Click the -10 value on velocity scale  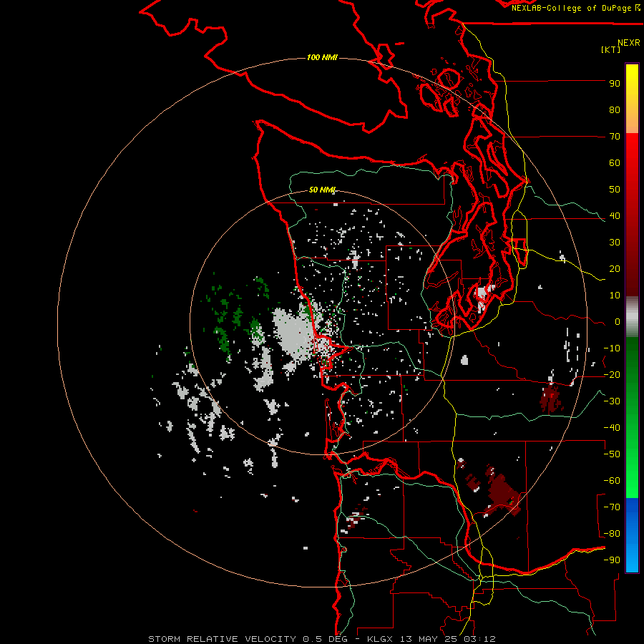point(612,348)
